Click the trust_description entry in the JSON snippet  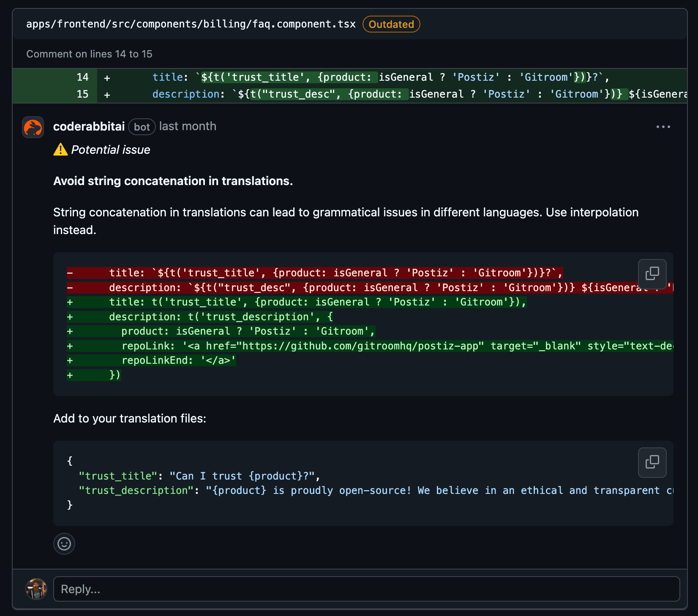point(135,490)
